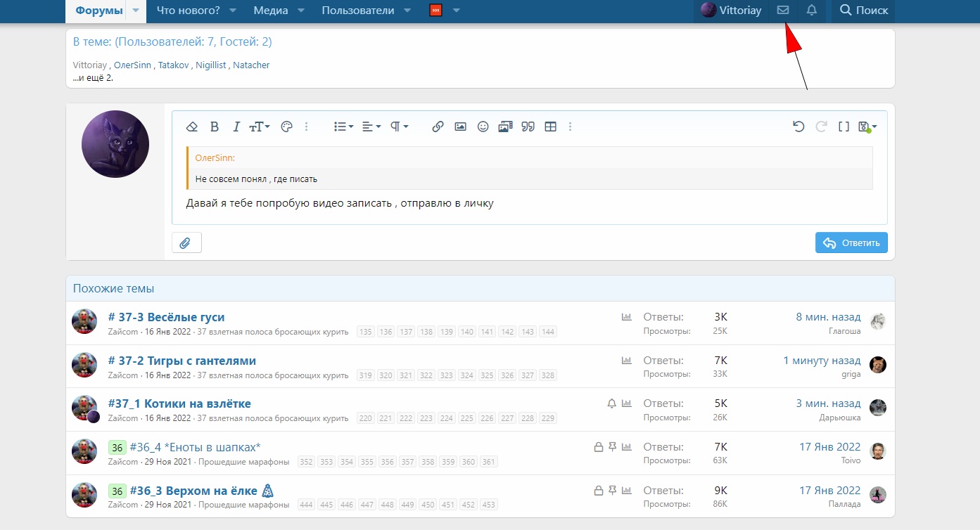Click the eraser remove formatting icon
The height and width of the screenshot is (530, 980).
[191, 127]
